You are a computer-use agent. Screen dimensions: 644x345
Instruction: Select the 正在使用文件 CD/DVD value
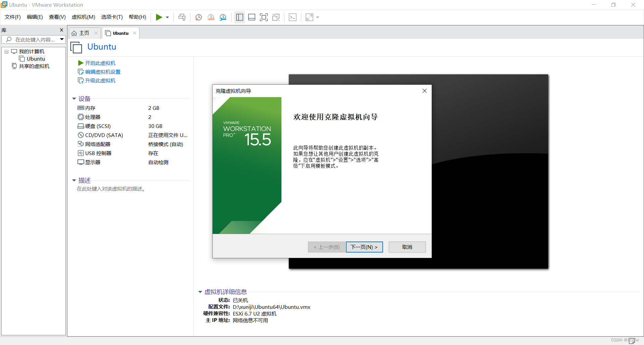click(168, 135)
